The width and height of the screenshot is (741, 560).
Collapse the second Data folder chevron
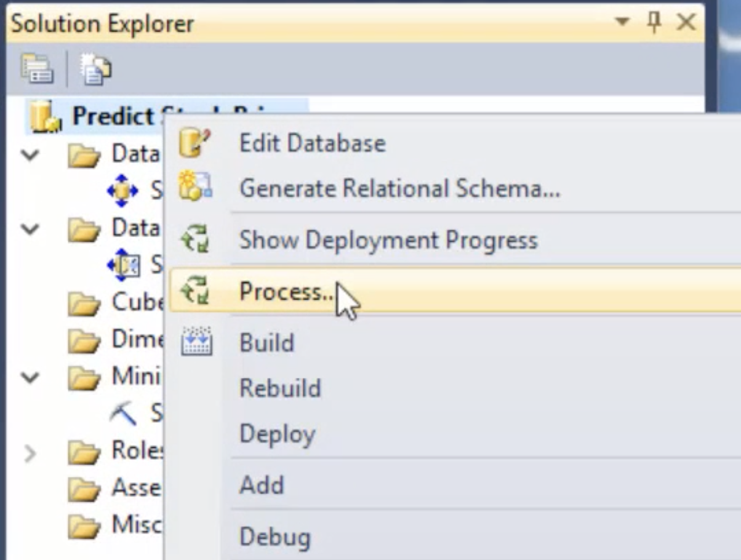[30, 229]
